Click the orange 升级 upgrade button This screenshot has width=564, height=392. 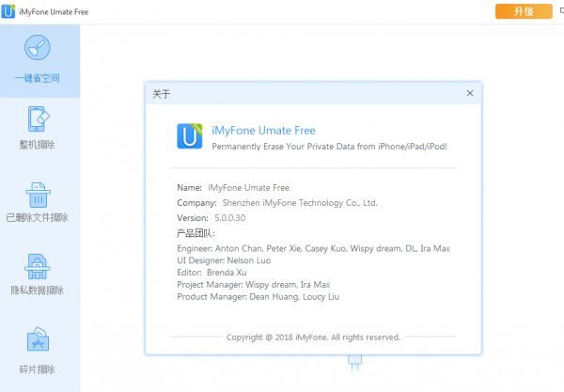click(x=523, y=11)
